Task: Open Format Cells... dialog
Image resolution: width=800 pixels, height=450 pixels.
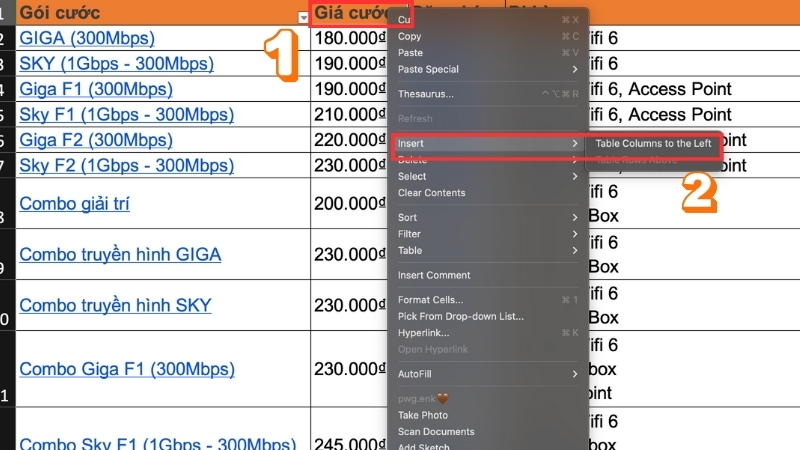Action: (430, 300)
